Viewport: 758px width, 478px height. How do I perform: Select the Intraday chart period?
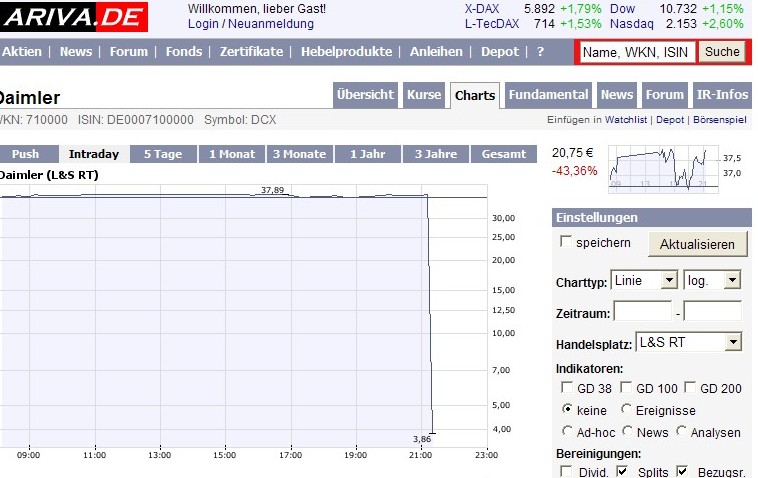point(94,154)
